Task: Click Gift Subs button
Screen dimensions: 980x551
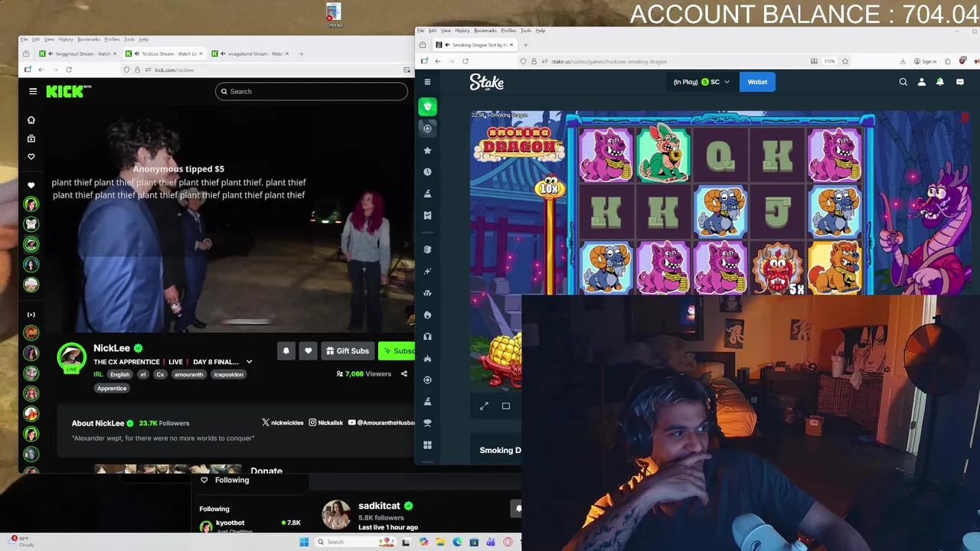Action: [348, 350]
